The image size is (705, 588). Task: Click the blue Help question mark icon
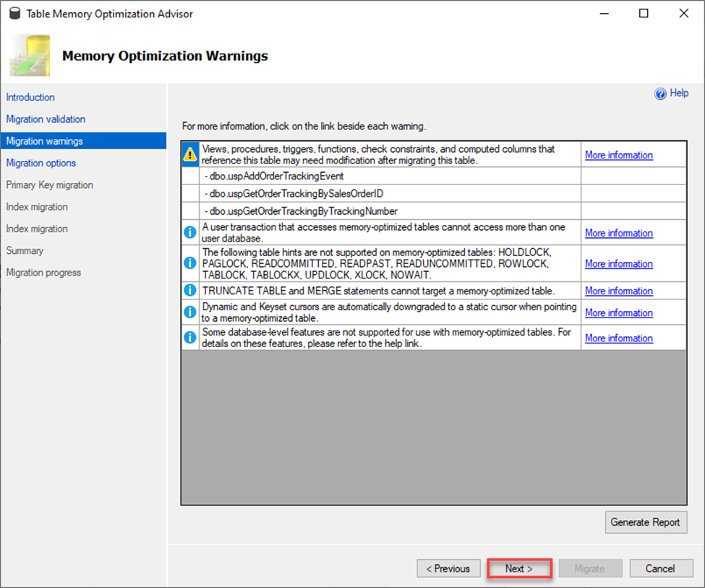[660, 93]
